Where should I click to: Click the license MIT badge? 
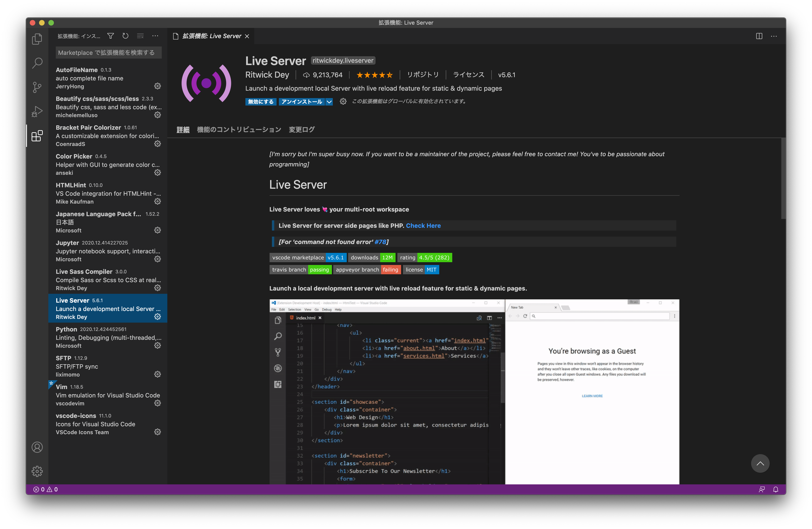click(x=421, y=270)
